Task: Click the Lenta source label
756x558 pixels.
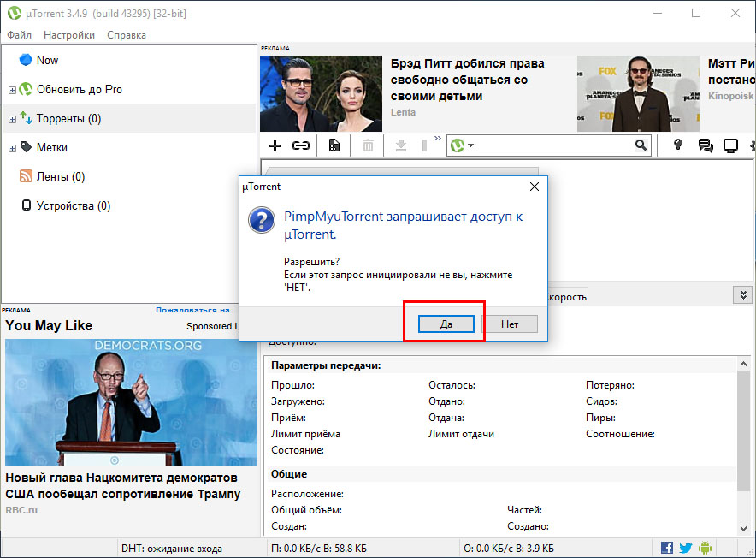Action: [403, 112]
